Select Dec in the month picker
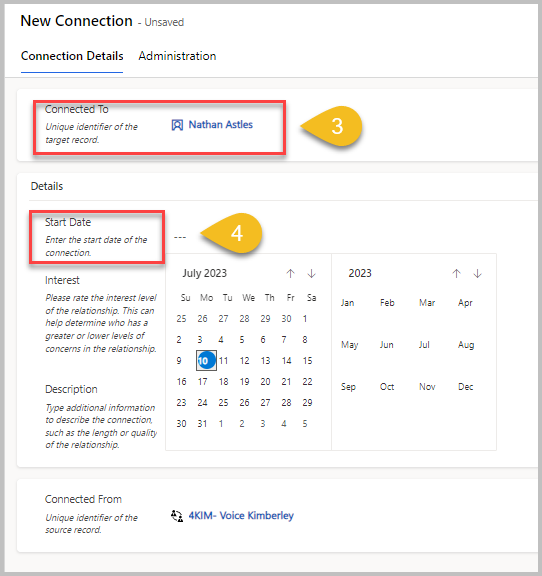The image size is (542, 576). click(x=465, y=387)
